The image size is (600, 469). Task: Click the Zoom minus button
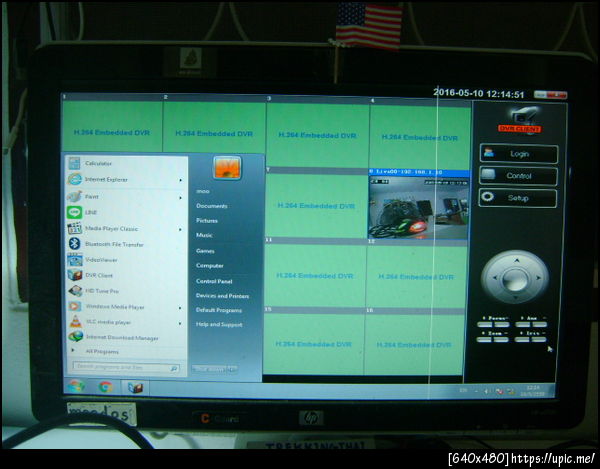tap(501, 339)
